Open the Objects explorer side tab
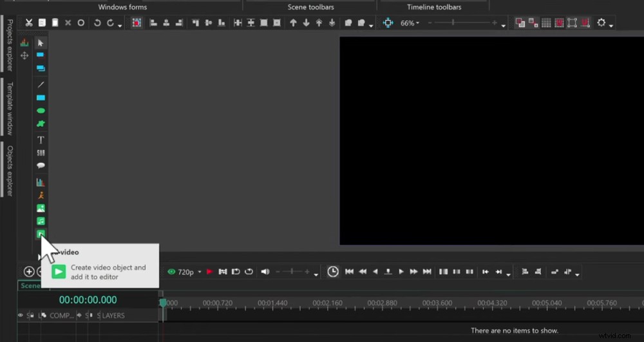The image size is (644, 342). click(x=10, y=171)
